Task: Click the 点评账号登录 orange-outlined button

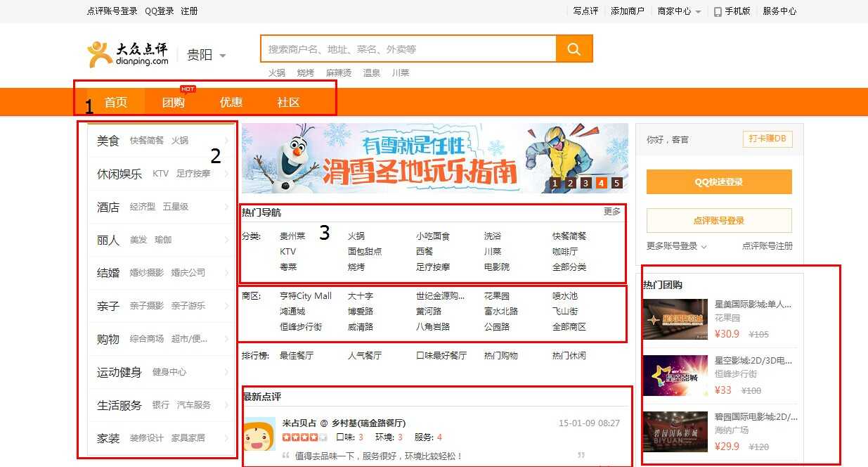Action: click(x=719, y=221)
